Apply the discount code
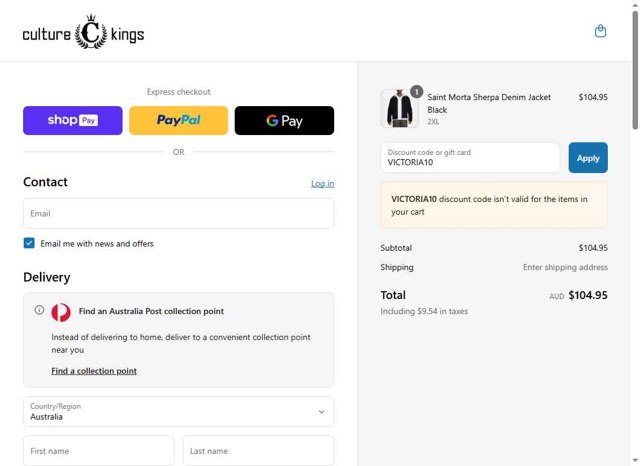This screenshot has height=466, width=640. (588, 158)
